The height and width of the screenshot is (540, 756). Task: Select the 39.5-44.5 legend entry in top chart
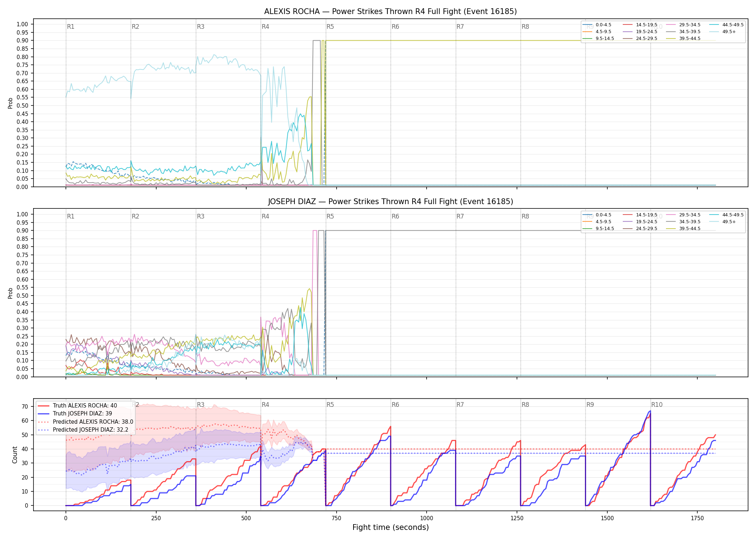coord(683,39)
